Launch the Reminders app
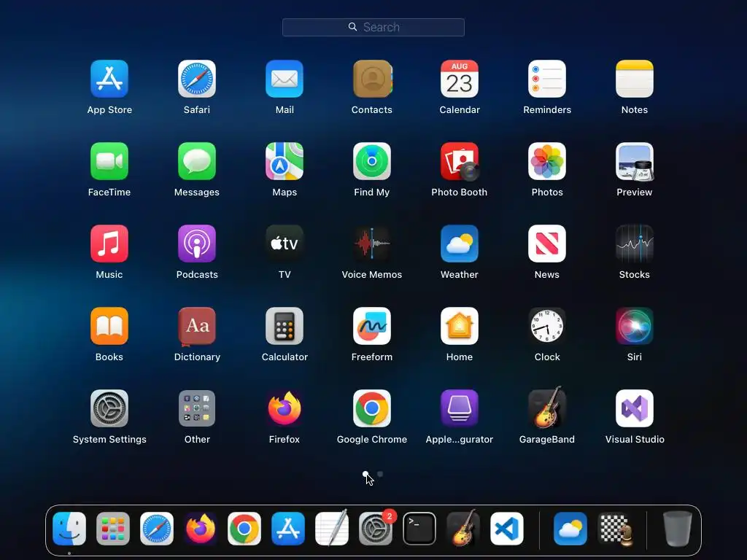Image resolution: width=747 pixels, height=560 pixels. pos(547,79)
